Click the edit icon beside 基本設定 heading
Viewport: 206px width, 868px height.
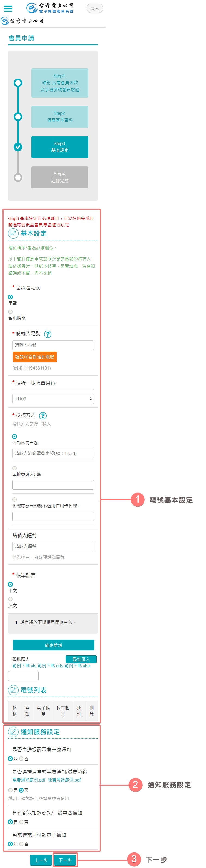pyautogui.click(x=13, y=233)
